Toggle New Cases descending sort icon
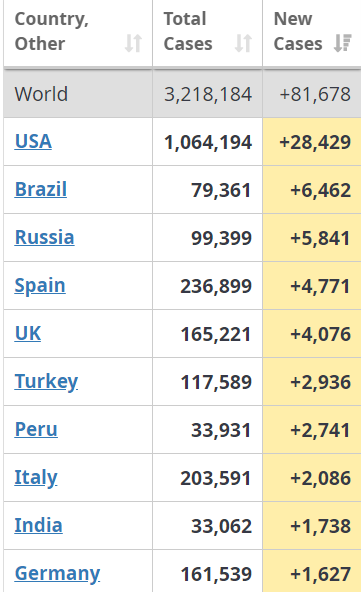Screen dimensions: 361x592 click(343, 43)
